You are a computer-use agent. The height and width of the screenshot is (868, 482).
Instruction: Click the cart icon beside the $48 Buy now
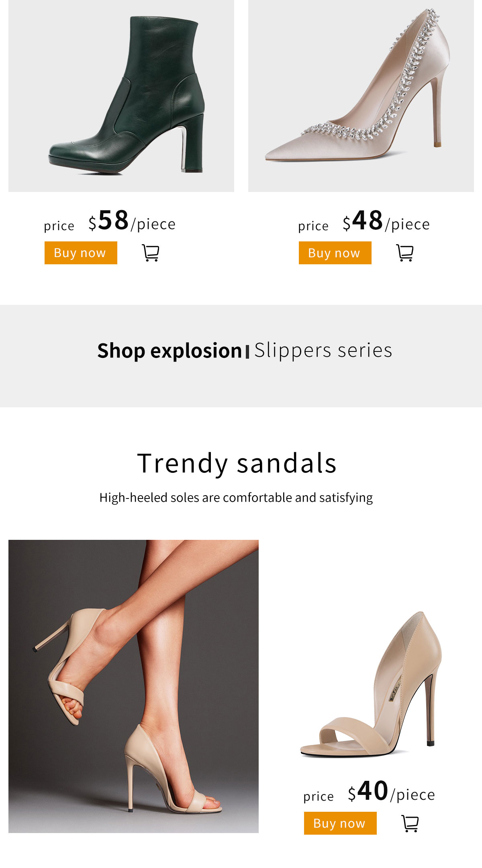[405, 253]
